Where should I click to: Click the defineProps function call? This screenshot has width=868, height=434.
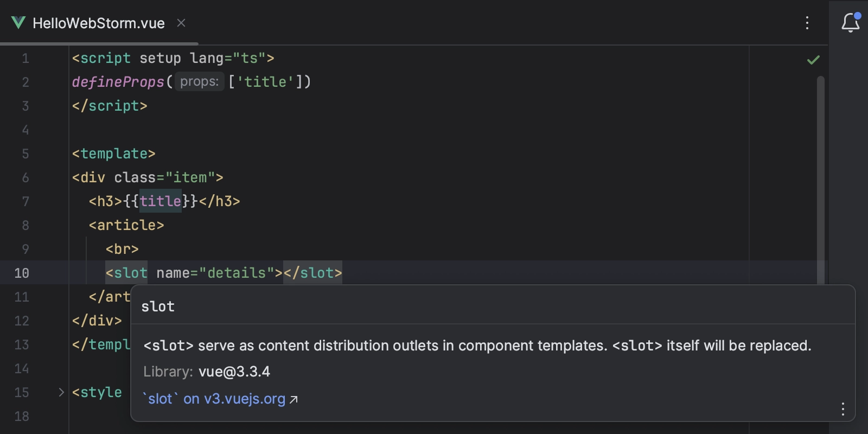coord(118,82)
